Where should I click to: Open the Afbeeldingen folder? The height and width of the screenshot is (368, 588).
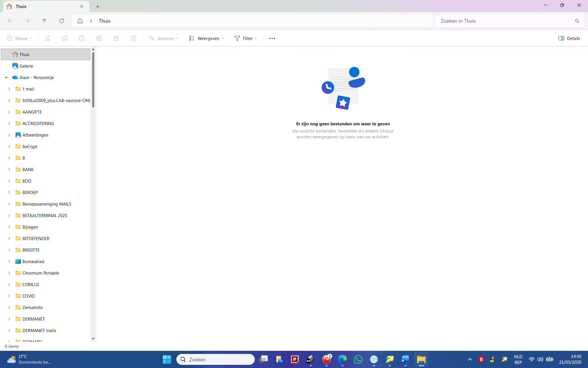[35, 135]
